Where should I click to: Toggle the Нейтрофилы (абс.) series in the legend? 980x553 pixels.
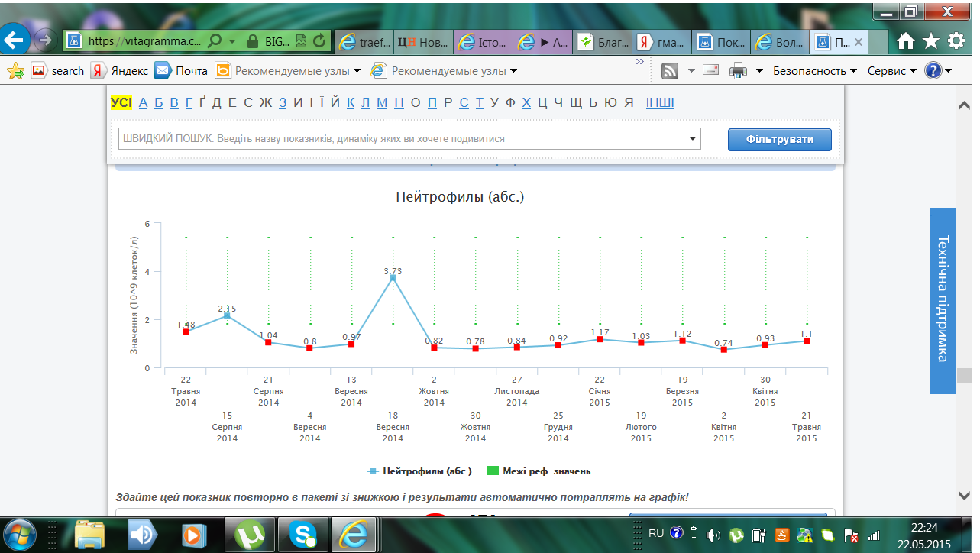(x=419, y=471)
